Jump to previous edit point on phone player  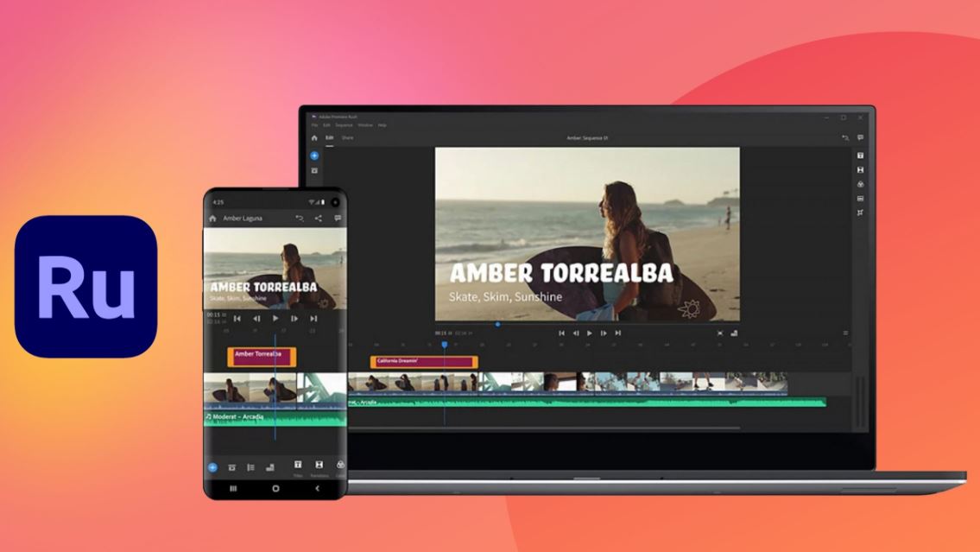pos(237,318)
